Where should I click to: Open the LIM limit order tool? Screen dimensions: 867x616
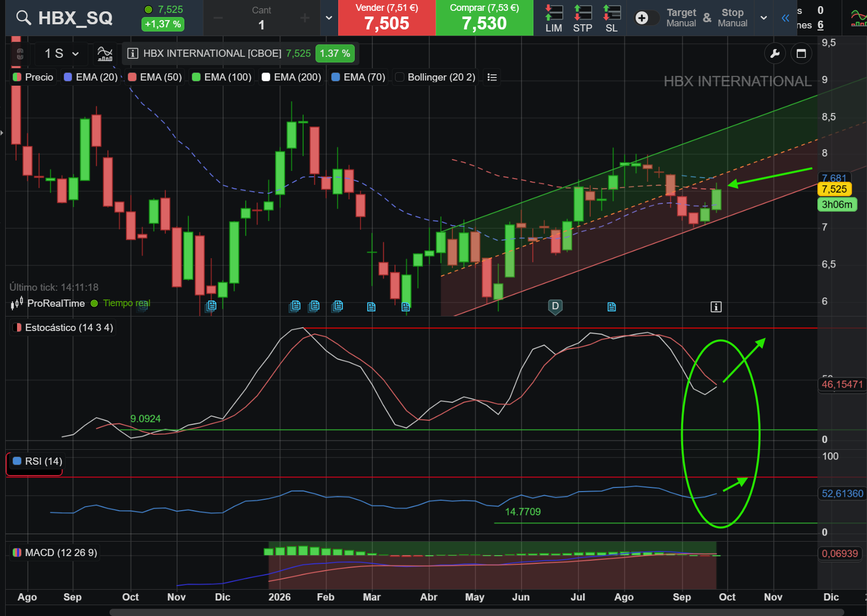(x=554, y=18)
